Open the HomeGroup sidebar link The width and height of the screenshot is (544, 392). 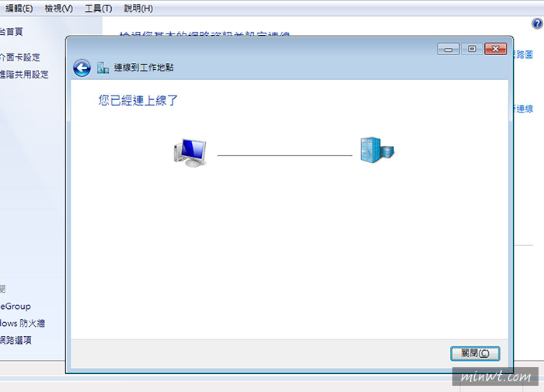click(x=16, y=307)
